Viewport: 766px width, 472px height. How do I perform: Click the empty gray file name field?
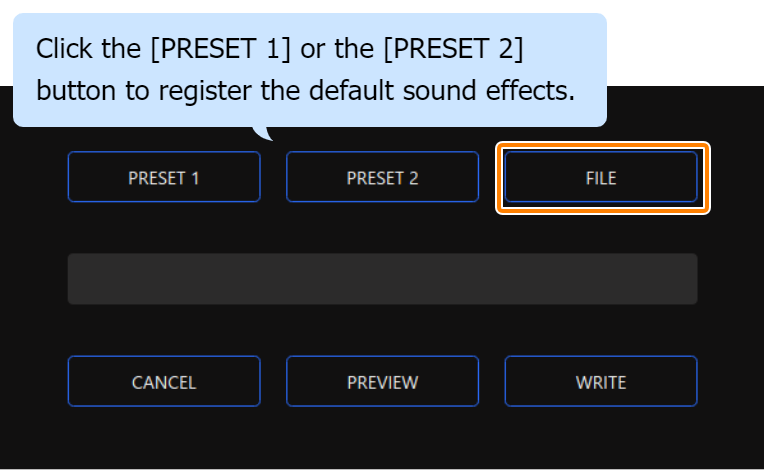pyautogui.click(x=382, y=279)
